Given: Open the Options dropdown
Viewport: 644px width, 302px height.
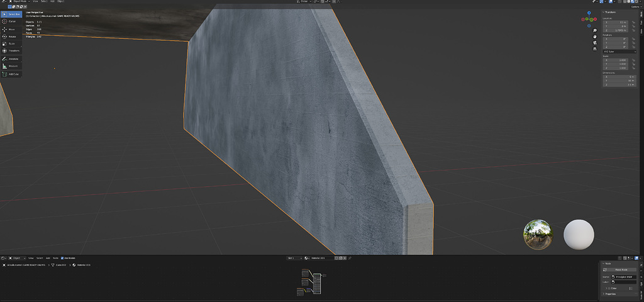Looking at the screenshot, I should point(636,6).
